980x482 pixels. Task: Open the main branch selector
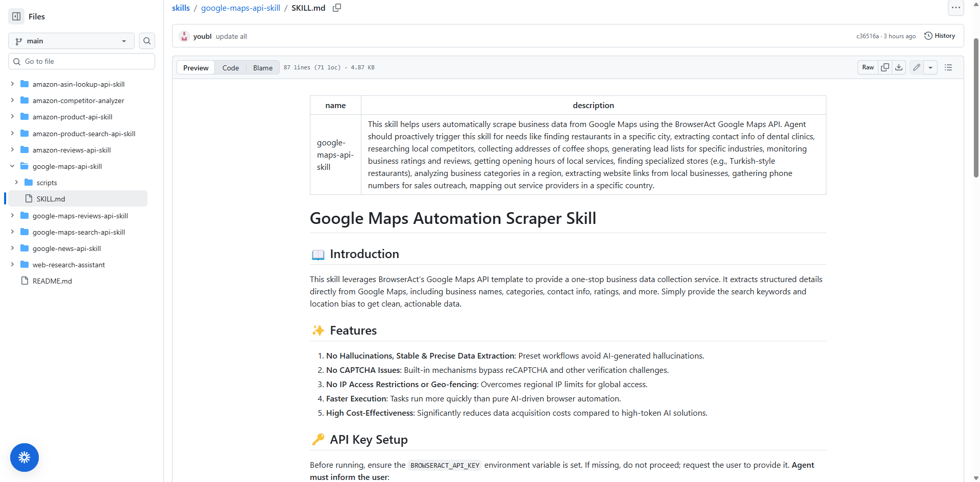tap(71, 41)
